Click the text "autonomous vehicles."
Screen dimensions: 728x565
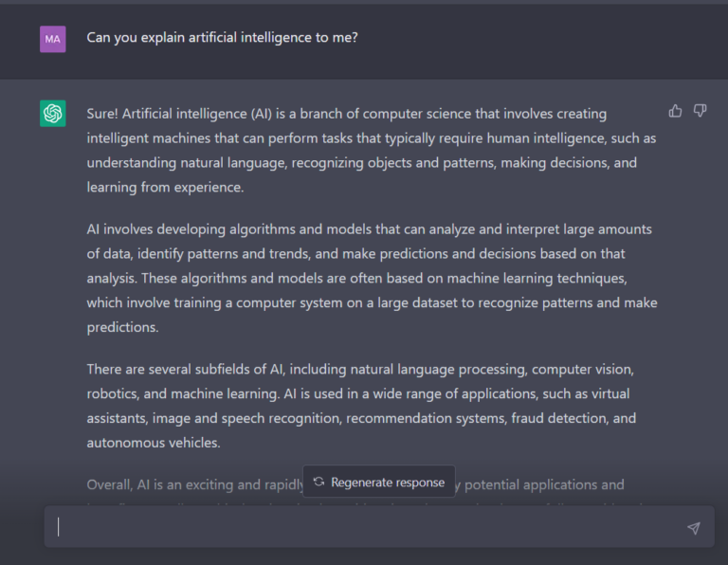(x=154, y=443)
